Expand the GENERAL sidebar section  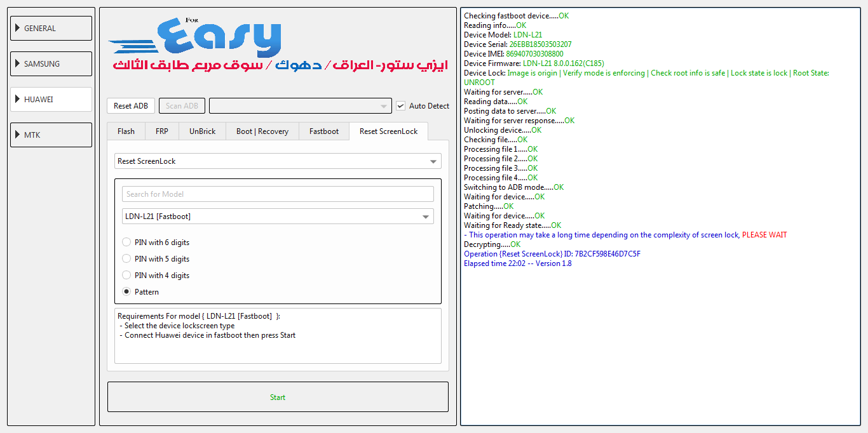pos(51,29)
